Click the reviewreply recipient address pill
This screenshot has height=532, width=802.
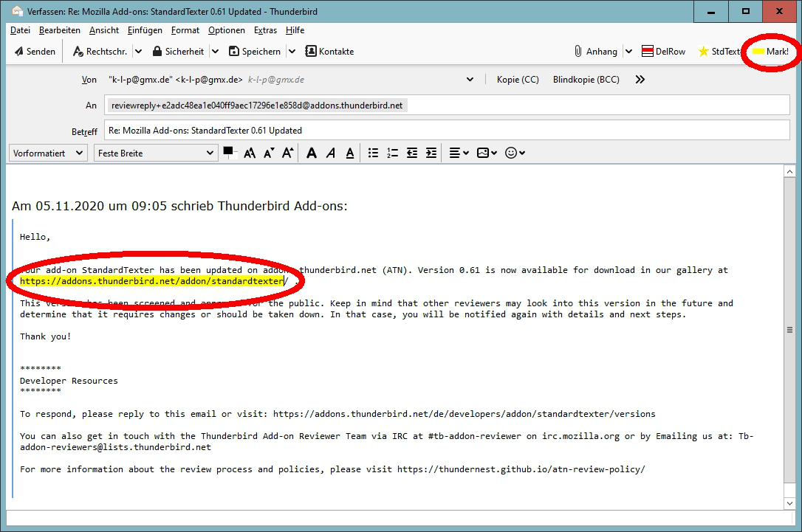coord(257,106)
